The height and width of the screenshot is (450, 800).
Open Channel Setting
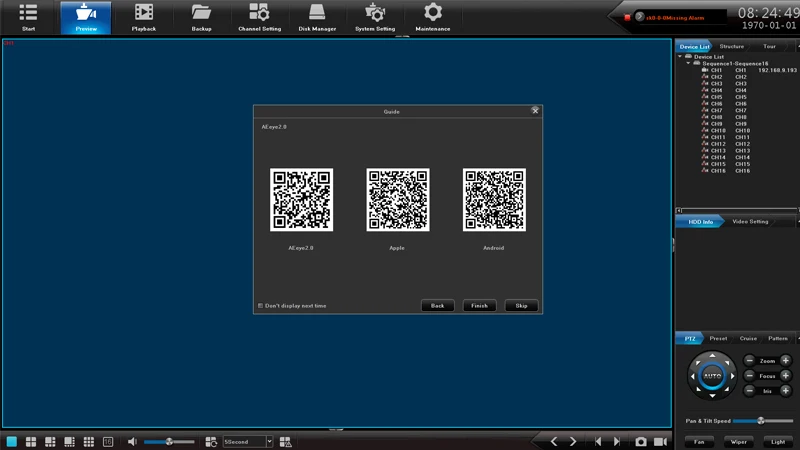pyautogui.click(x=259, y=18)
